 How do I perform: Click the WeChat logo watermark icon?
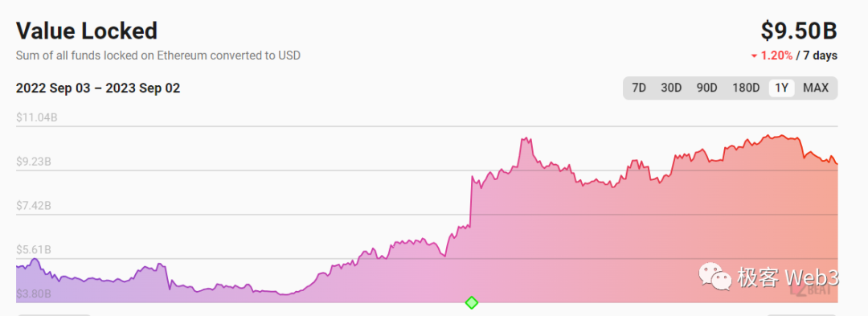coord(714,276)
